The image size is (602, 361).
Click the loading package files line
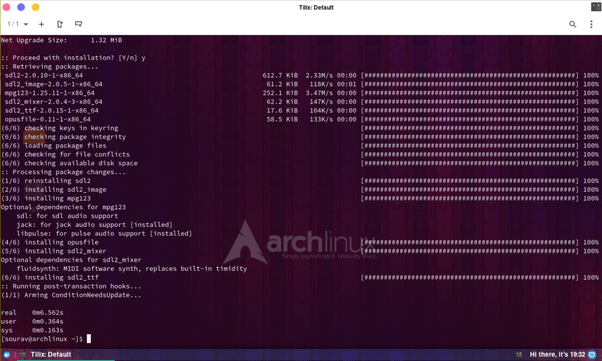coord(54,146)
